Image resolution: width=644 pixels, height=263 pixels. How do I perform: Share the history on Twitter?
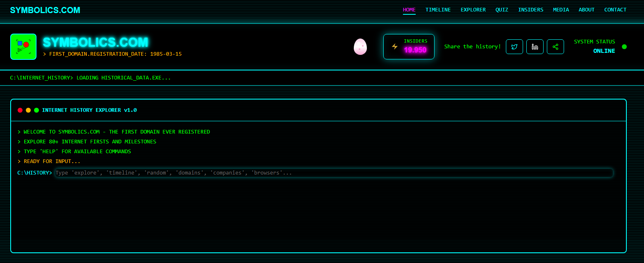coord(514,47)
